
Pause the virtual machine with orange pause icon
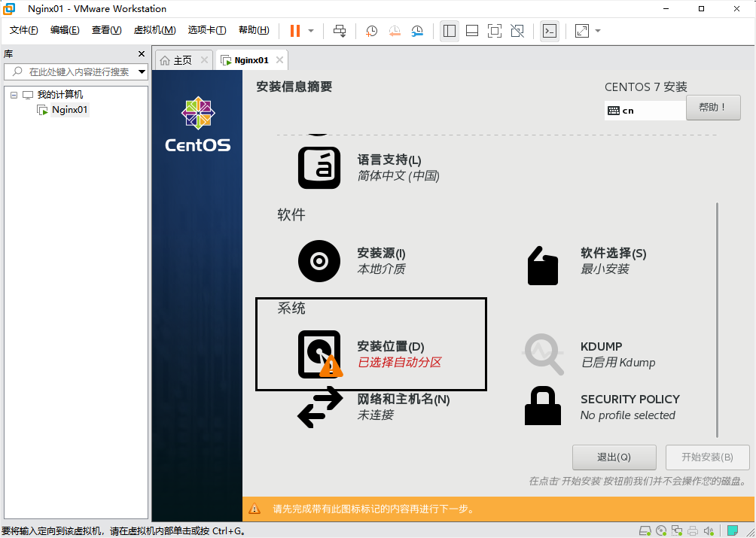pyautogui.click(x=294, y=31)
